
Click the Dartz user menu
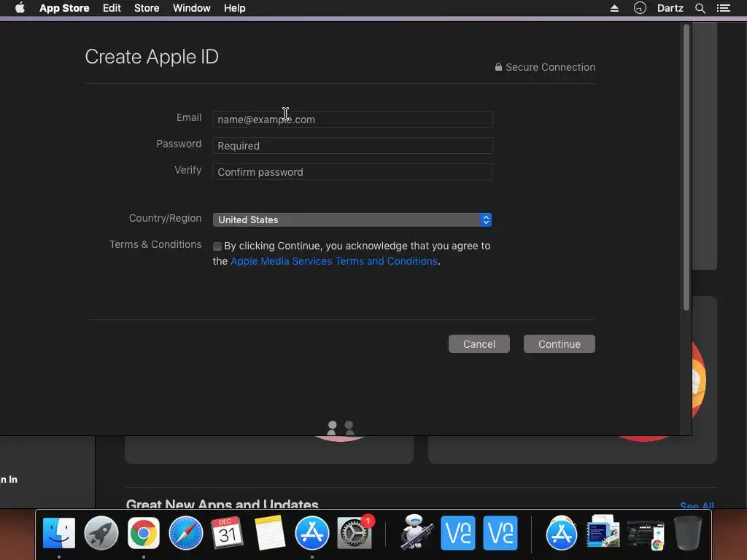pyautogui.click(x=670, y=8)
